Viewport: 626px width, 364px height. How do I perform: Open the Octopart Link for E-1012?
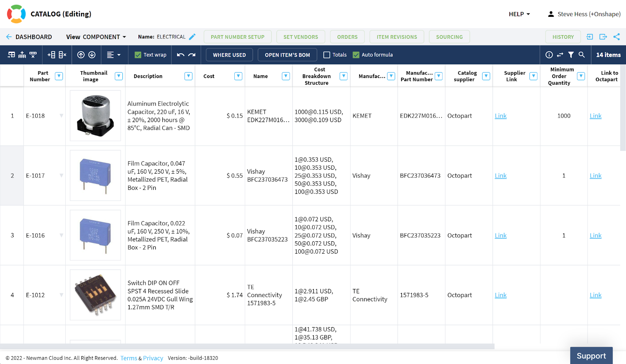pyautogui.click(x=595, y=295)
